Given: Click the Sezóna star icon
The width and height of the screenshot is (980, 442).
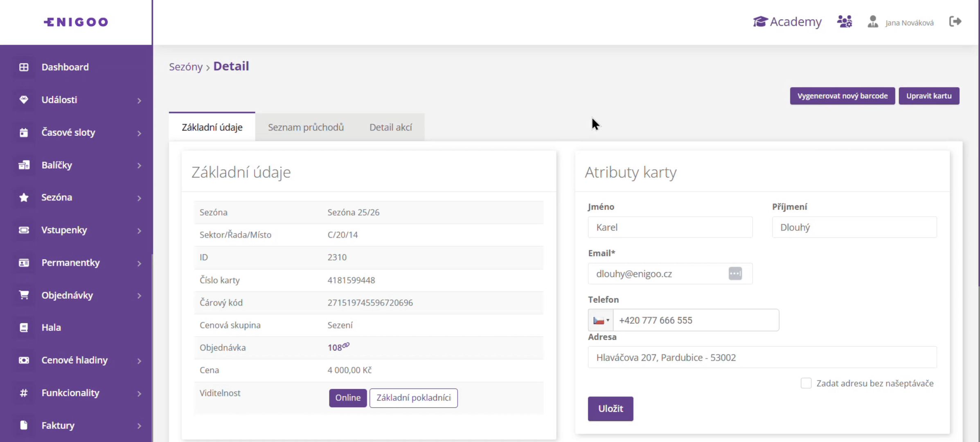Looking at the screenshot, I should (x=24, y=197).
